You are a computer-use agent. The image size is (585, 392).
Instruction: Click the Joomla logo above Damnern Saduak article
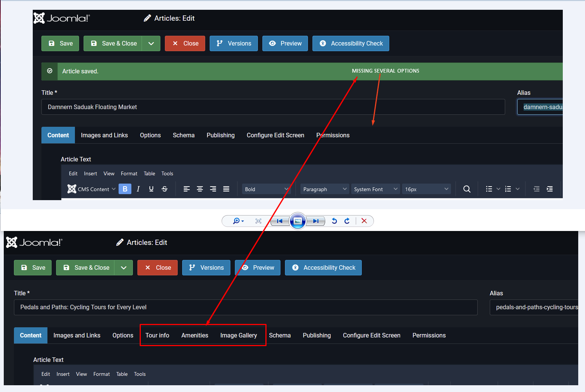(x=62, y=18)
